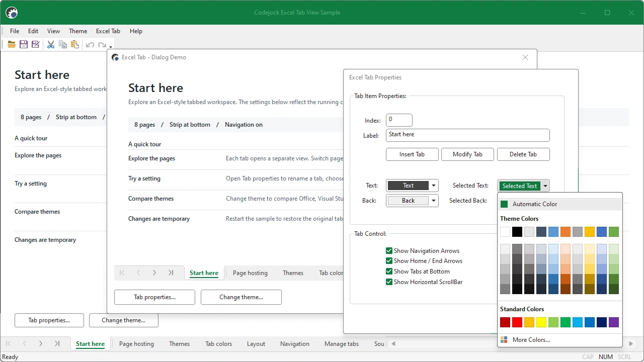Viewport: 644px width, 362px height.
Task: Click the Save As toolbar icon
Action: 36,44
